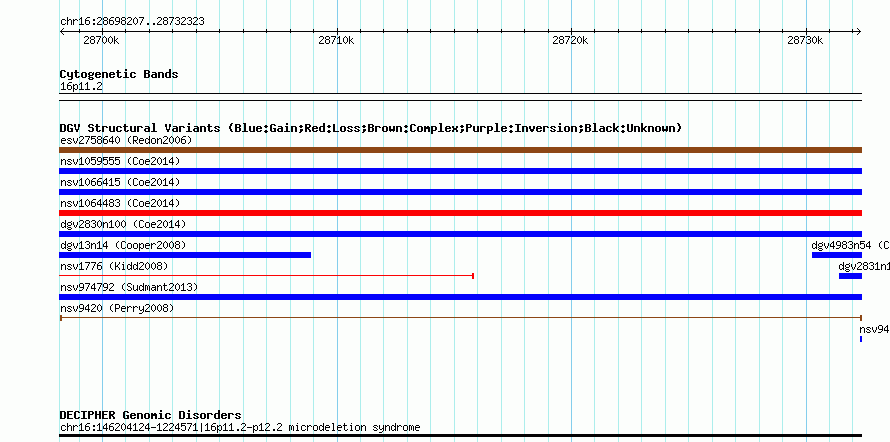This screenshot has height=442, width=890.
Task: Click the 28710k ruler tick label
Action: pyautogui.click(x=336, y=40)
